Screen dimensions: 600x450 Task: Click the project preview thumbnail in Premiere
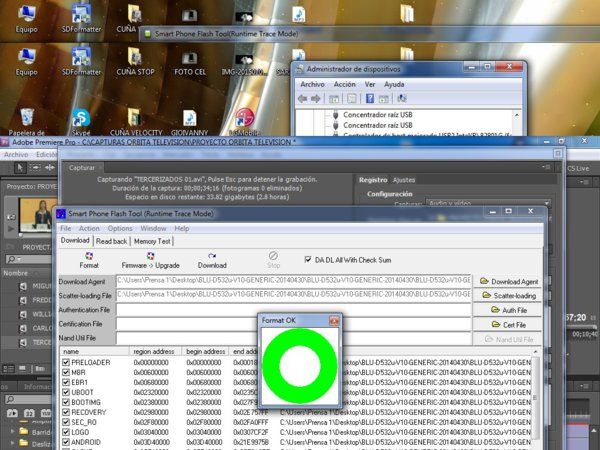(37, 215)
